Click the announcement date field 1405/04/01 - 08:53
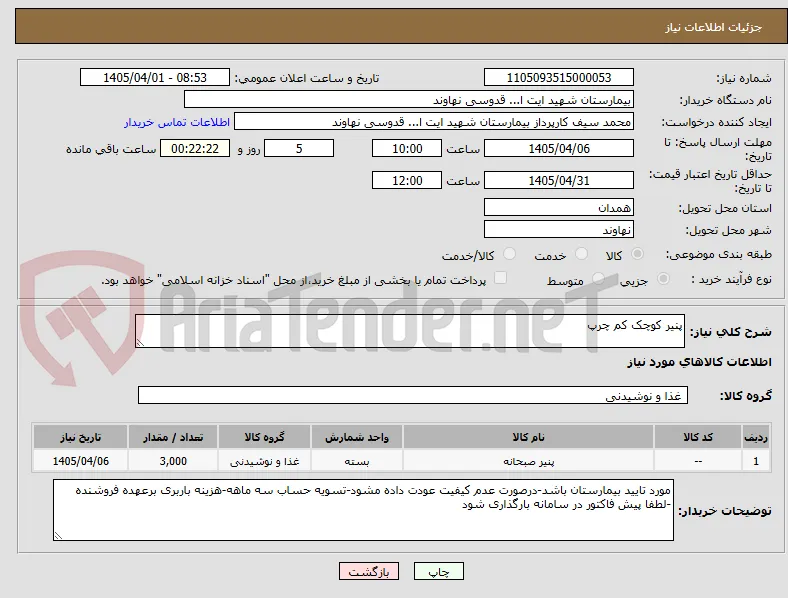The image size is (788, 598). [x=155, y=77]
